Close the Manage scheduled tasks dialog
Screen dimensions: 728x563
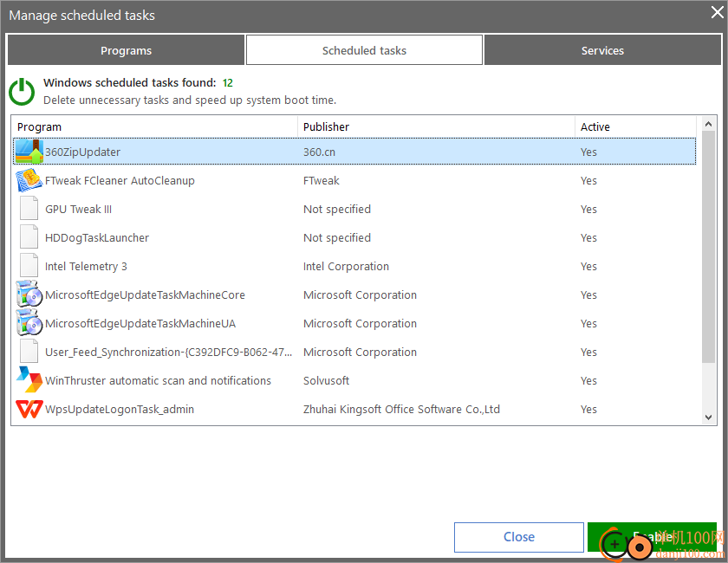tap(718, 12)
